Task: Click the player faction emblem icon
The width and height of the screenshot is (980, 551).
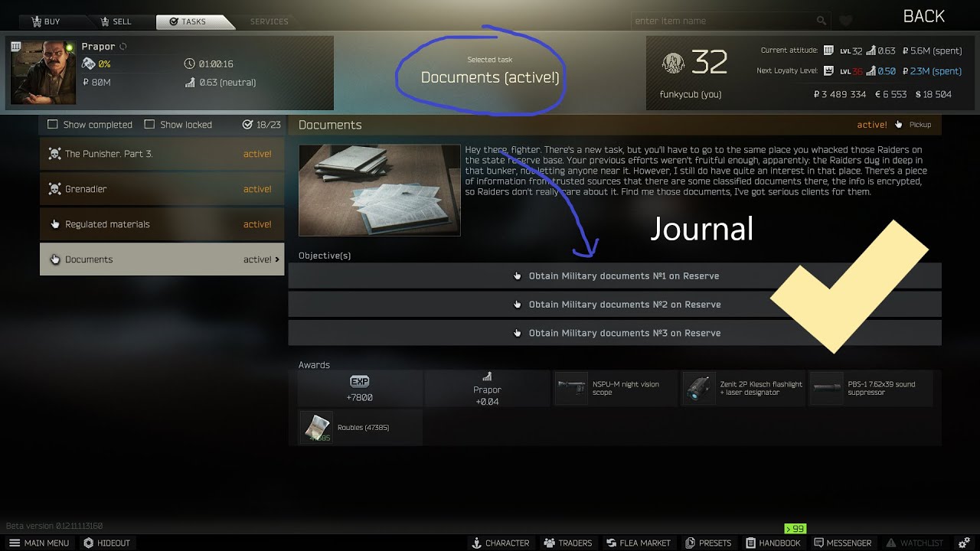Action: pos(674,64)
